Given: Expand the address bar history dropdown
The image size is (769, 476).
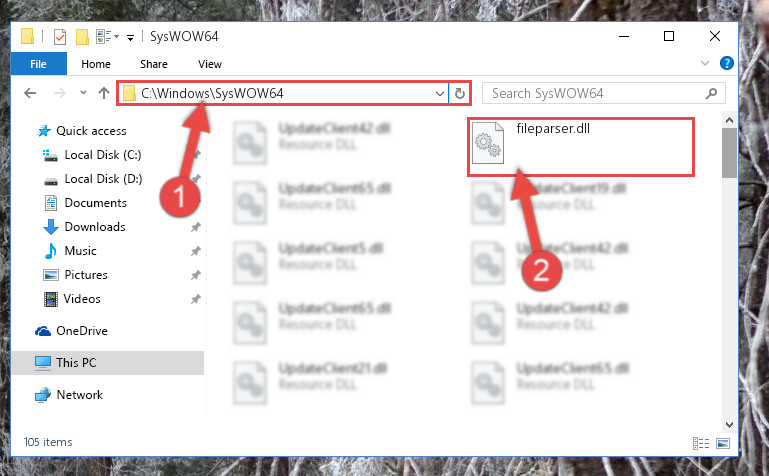Looking at the screenshot, I should [440, 93].
